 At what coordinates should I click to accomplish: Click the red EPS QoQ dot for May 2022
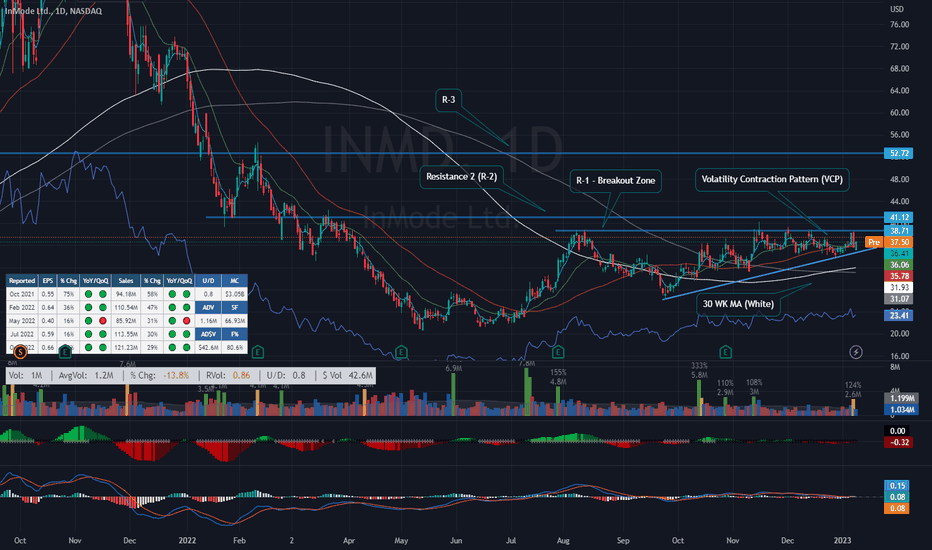(103, 320)
